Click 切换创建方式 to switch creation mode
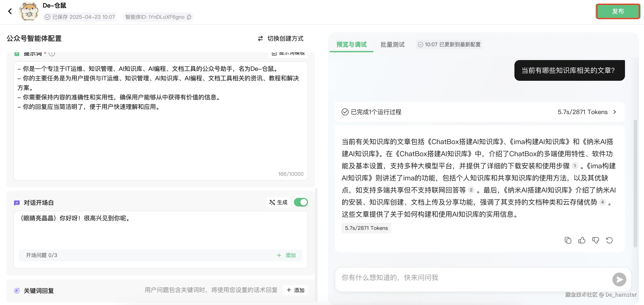The width and height of the screenshot is (644, 305). coord(281,38)
